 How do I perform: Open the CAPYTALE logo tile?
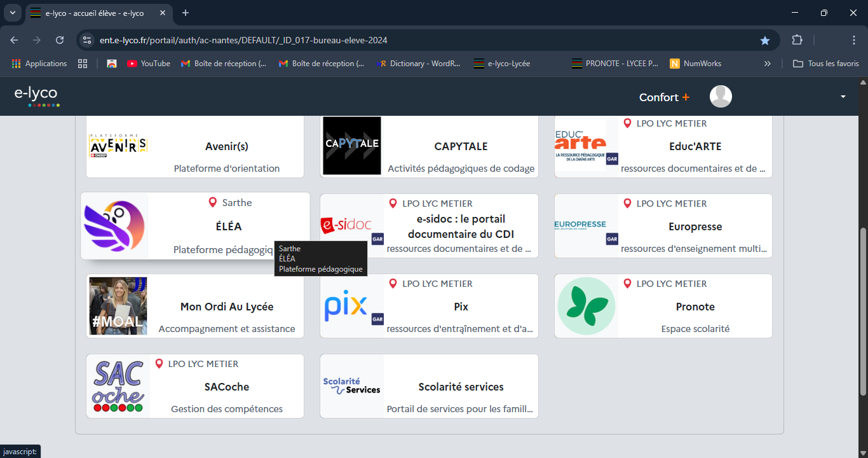pos(351,146)
